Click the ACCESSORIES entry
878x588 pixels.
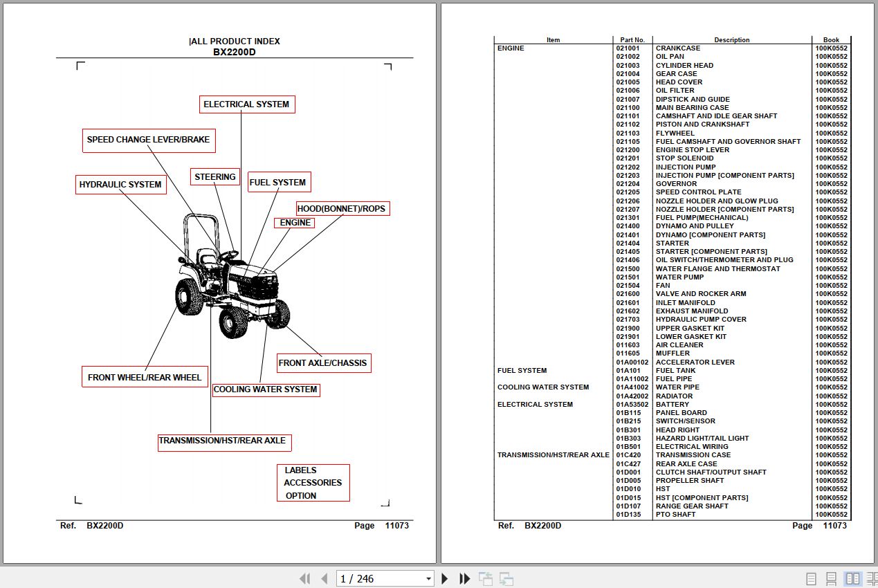point(313,483)
